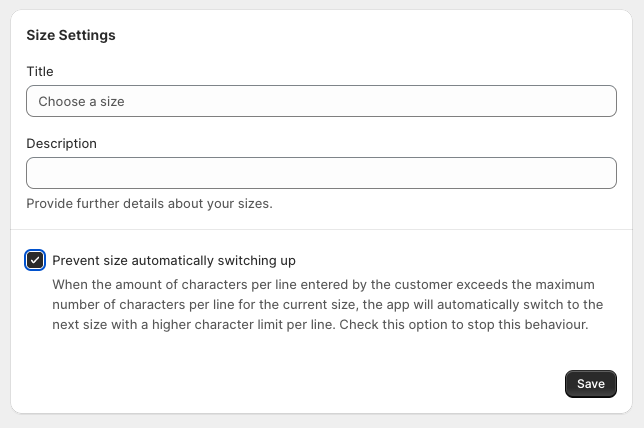Click the 'Description' field label

[61, 144]
